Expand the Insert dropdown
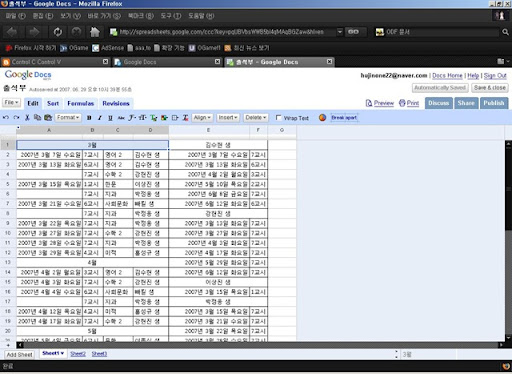The image size is (512, 374). [x=228, y=118]
